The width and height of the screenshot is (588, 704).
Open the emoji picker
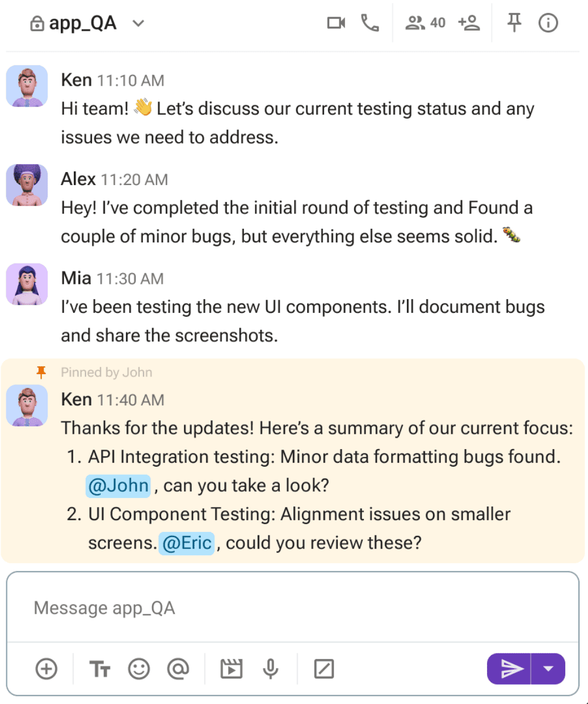[139, 669]
